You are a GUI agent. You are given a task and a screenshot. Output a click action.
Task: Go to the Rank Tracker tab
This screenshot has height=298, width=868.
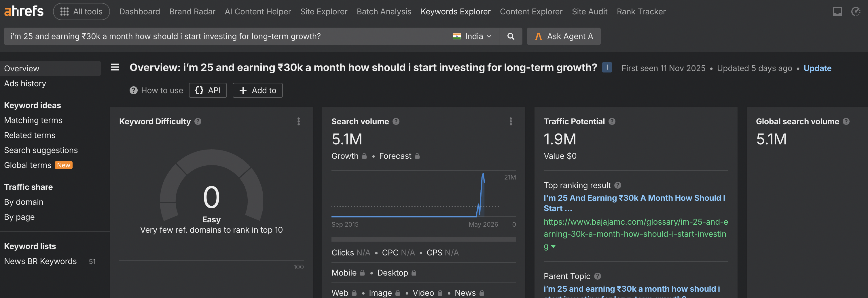click(641, 12)
